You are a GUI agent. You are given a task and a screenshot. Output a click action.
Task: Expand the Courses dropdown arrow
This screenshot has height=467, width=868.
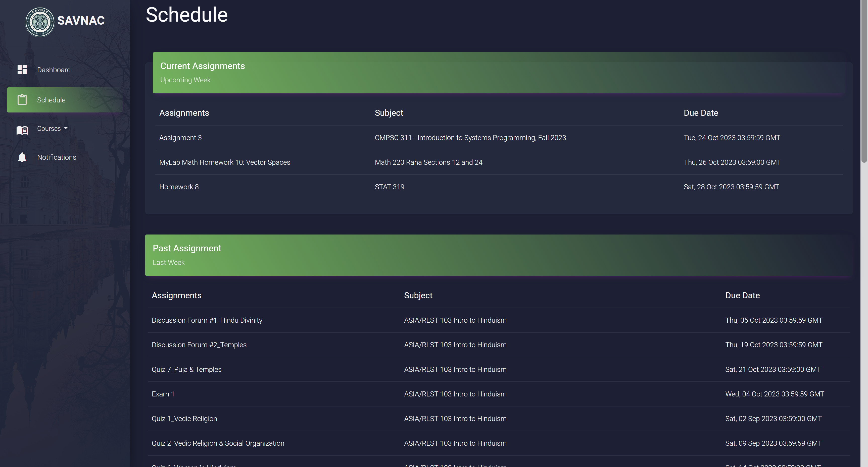[66, 128]
